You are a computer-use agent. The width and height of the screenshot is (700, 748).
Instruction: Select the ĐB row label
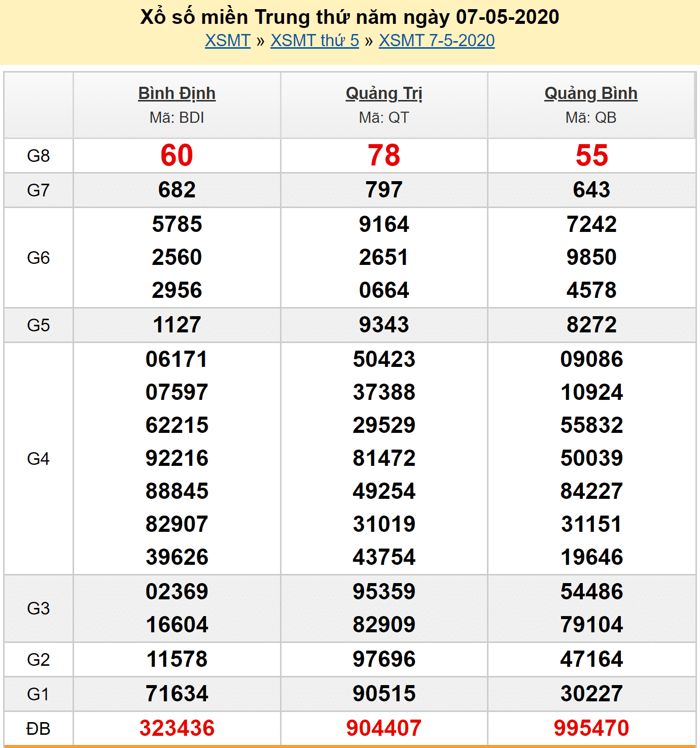tap(39, 729)
